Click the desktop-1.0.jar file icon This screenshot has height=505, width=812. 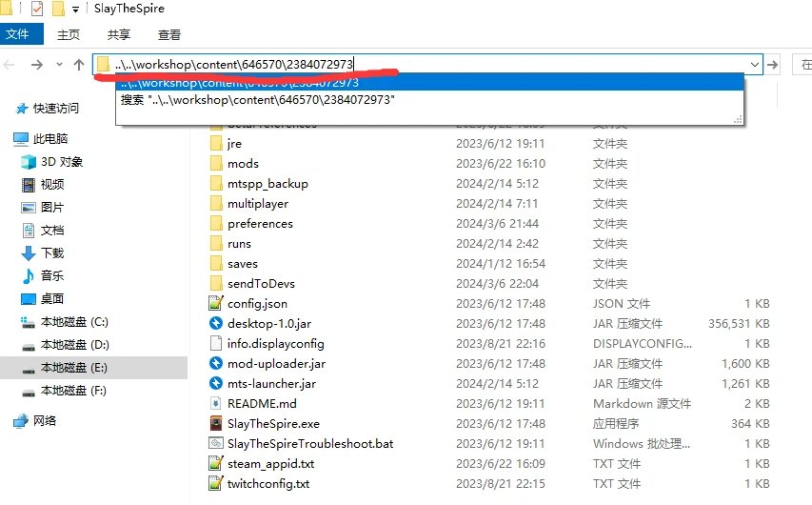pyautogui.click(x=216, y=324)
